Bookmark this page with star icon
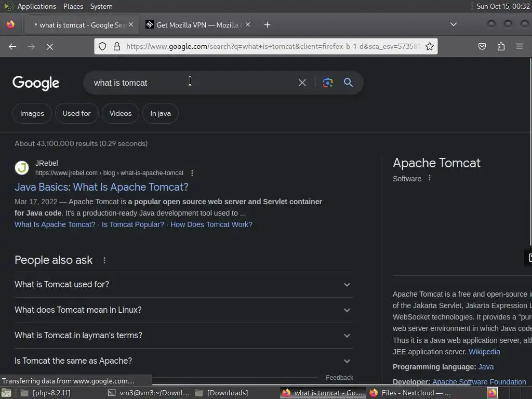 pos(430,46)
